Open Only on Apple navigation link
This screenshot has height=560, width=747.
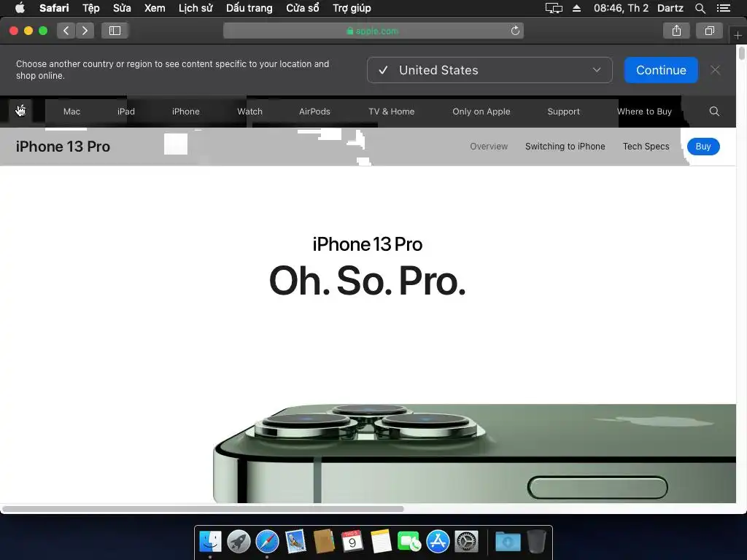click(481, 112)
